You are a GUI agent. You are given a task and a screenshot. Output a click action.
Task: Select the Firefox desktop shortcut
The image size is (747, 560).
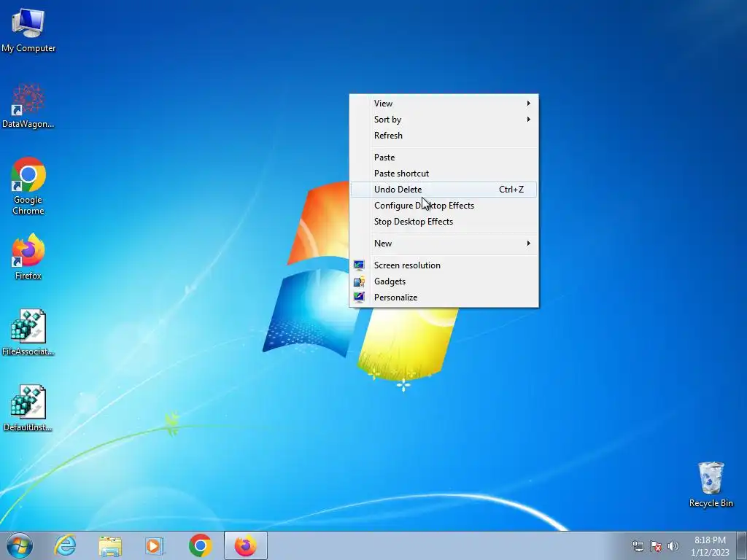[28, 256]
